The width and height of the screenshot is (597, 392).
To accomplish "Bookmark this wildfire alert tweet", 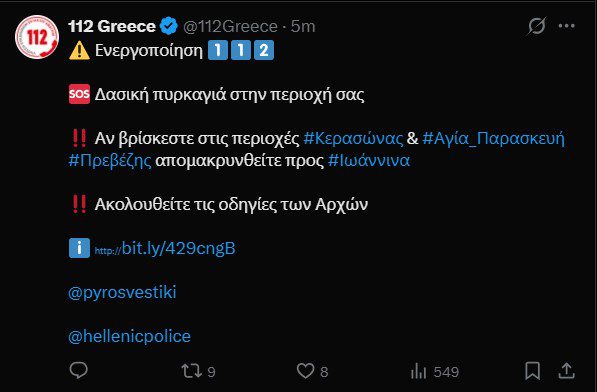I will 532,371.
